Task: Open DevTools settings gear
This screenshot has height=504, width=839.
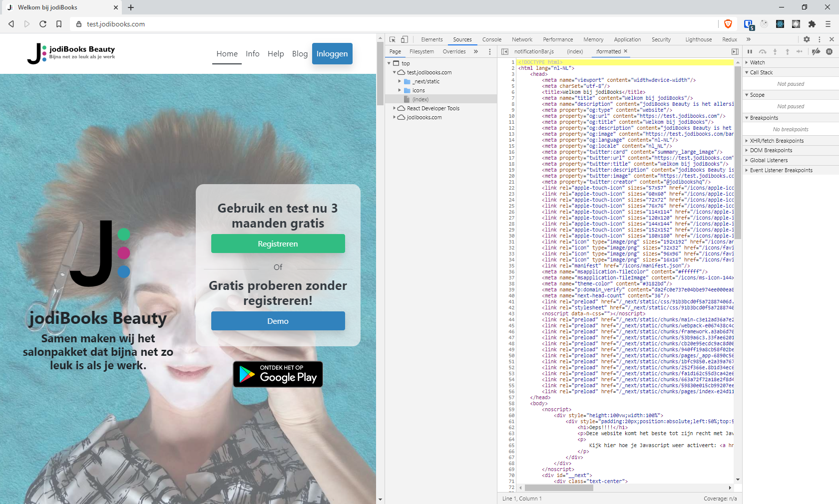Action: (807, 39)
